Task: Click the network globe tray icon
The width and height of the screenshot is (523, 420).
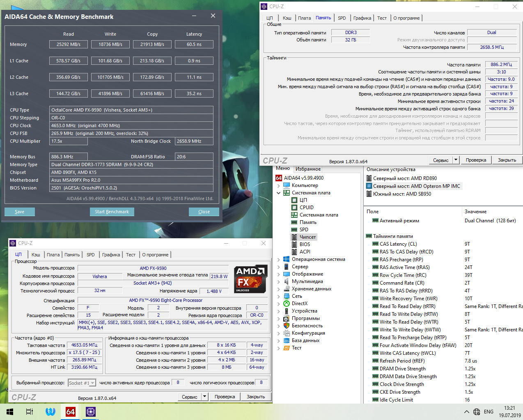Action: (x=477, y=412)
